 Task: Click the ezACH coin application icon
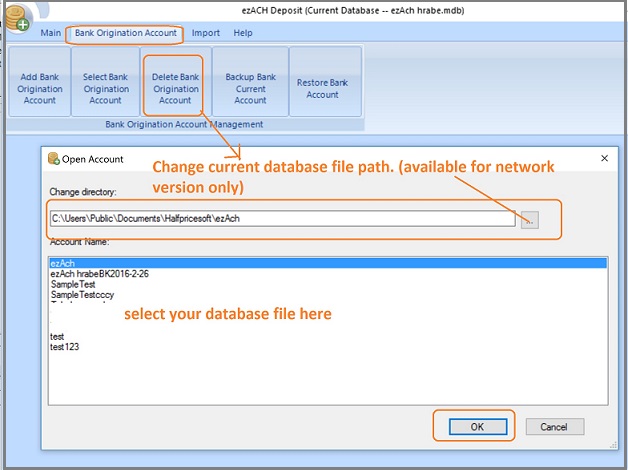click(x=16, y=18)
